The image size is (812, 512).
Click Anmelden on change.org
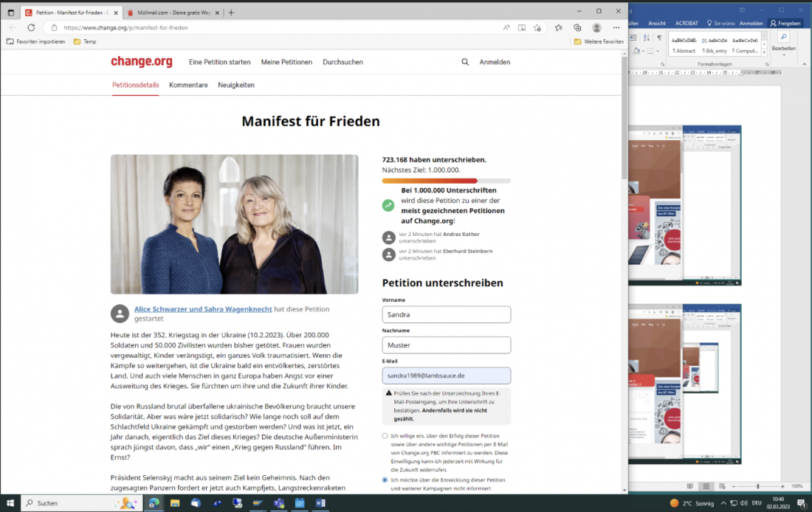point(495,62)
